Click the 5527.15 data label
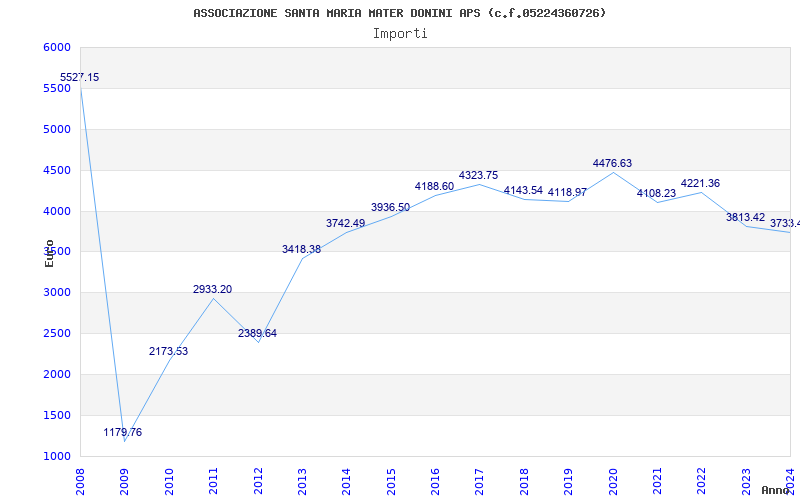Screen dimensions: 800x500 tap(80, 78)
